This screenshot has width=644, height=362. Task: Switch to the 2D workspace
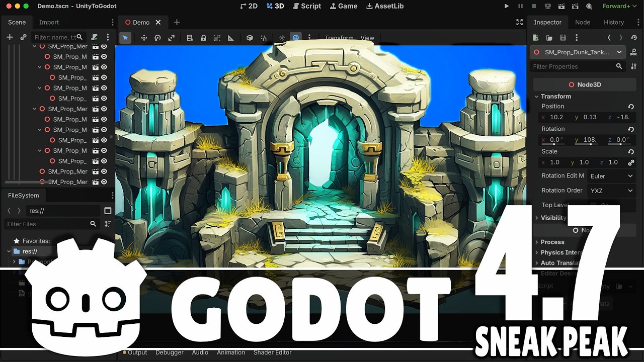[x=249, y=6]
